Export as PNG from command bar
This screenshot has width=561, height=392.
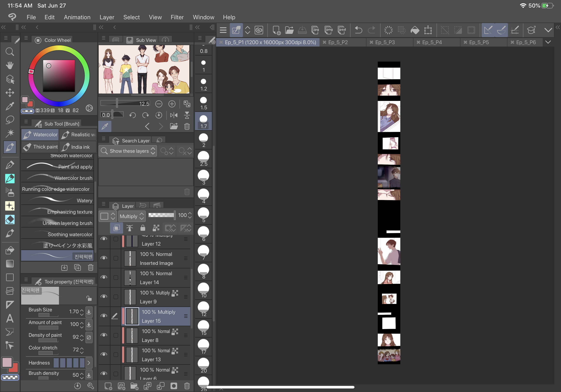point(329,30)
